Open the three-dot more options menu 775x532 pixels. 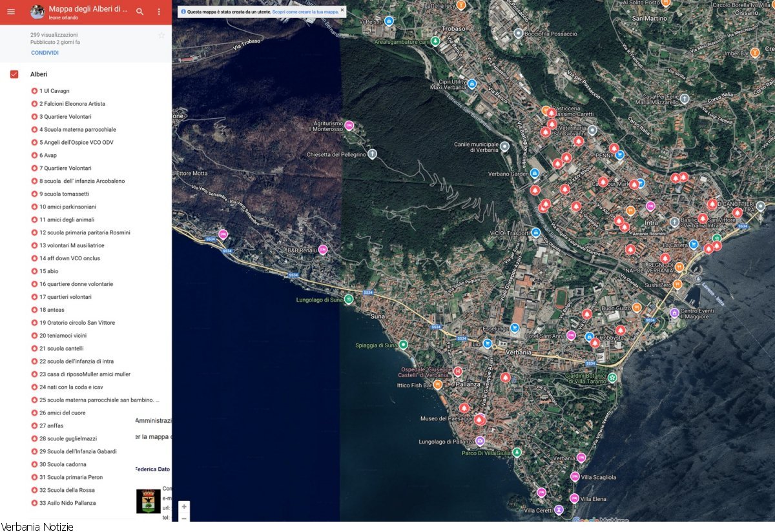(x=159, y=12)
